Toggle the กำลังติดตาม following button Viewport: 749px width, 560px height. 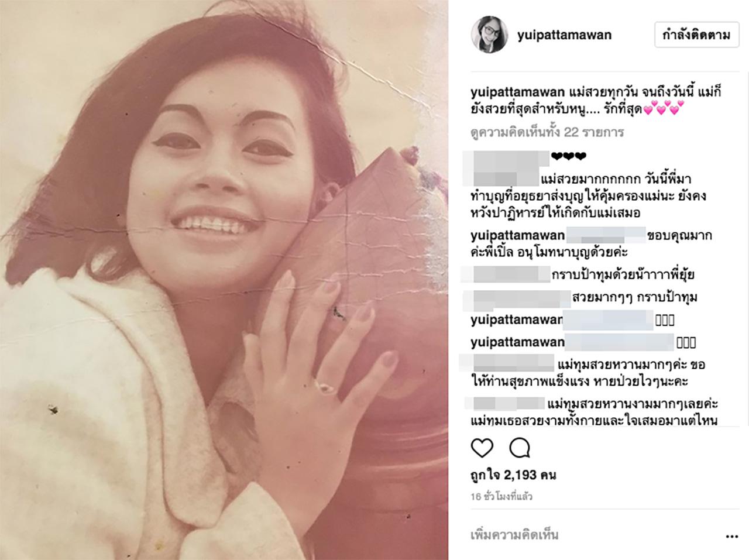pos(696,35)
